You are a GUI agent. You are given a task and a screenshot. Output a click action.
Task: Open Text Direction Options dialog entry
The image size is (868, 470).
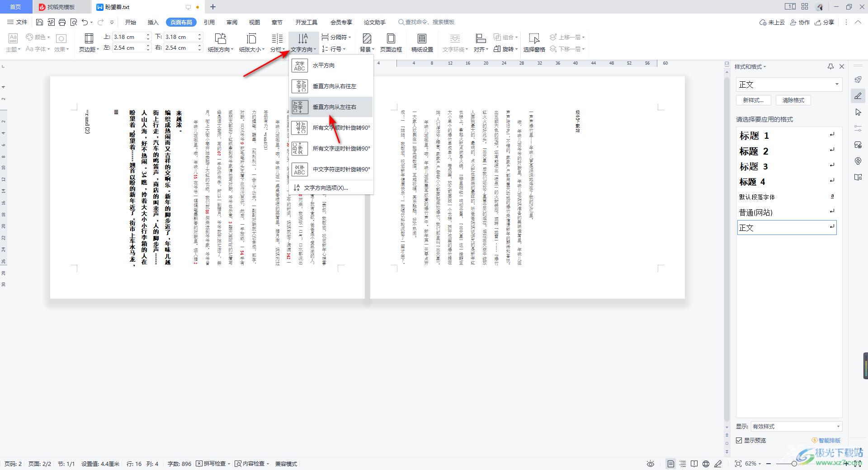331,188
